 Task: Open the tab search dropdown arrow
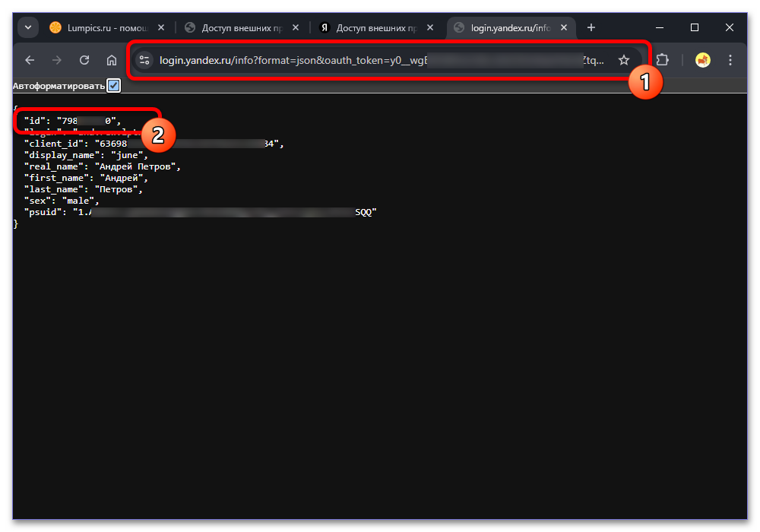pos(28,27)
